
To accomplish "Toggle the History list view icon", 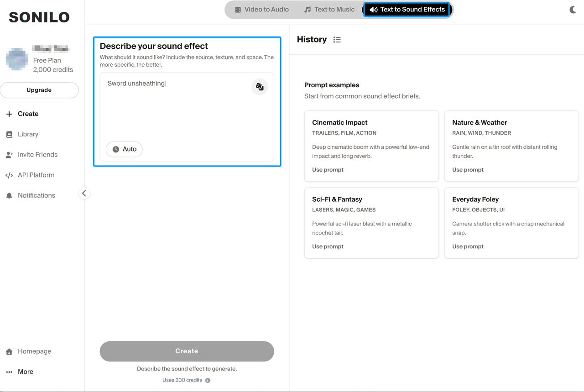I will [337, 40].
